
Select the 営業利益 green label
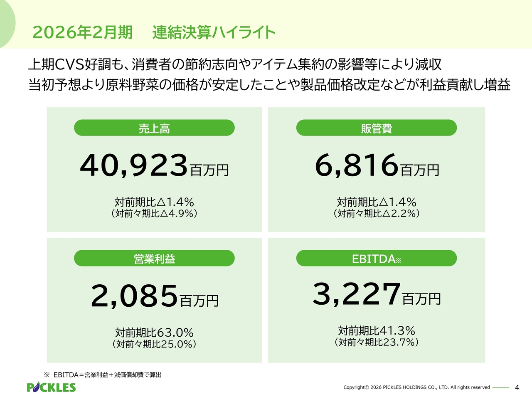tap(154, 259)
